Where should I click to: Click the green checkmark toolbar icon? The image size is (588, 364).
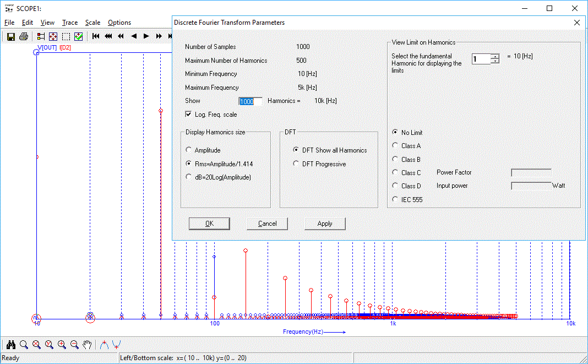78,36
